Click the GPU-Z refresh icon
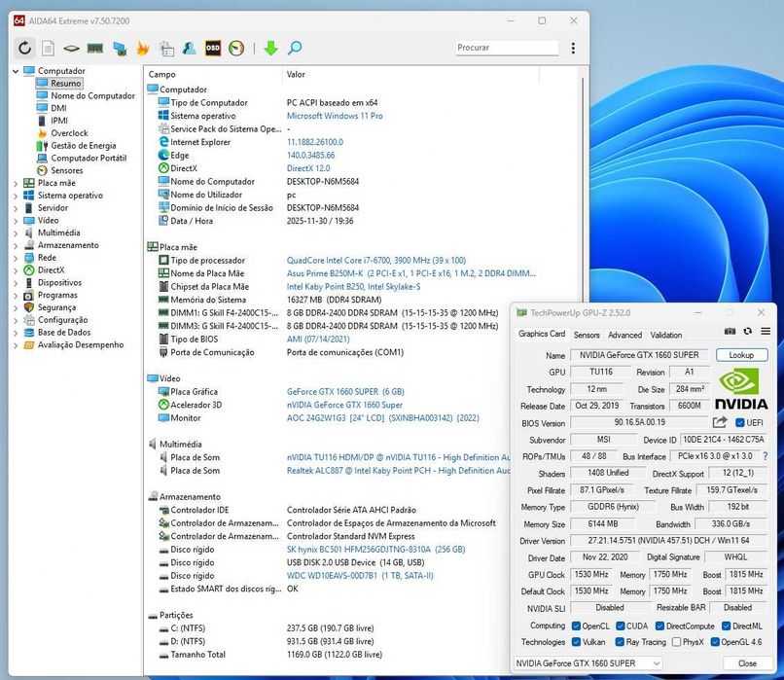Screen dimensions: 784x680 [x=747, y=331]
